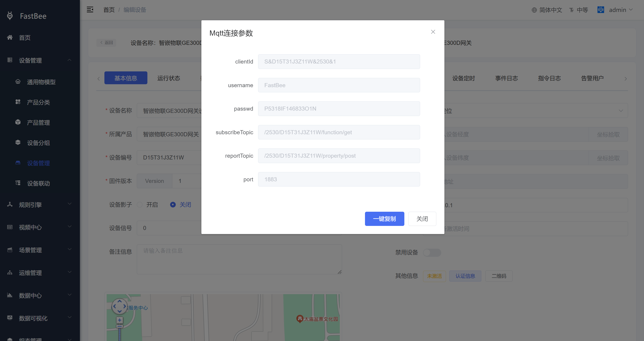Click the 太庙盆景文化园 map marker

[x=299, y=319]
